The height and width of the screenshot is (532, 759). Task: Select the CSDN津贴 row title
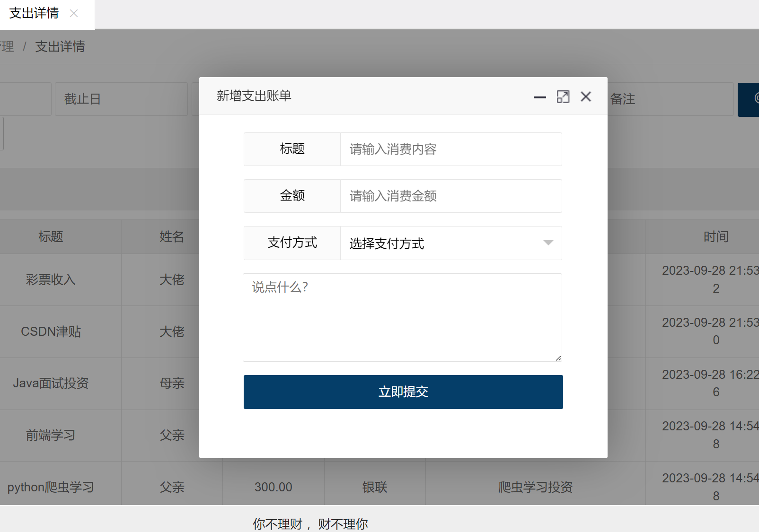(x=51, y=332)
